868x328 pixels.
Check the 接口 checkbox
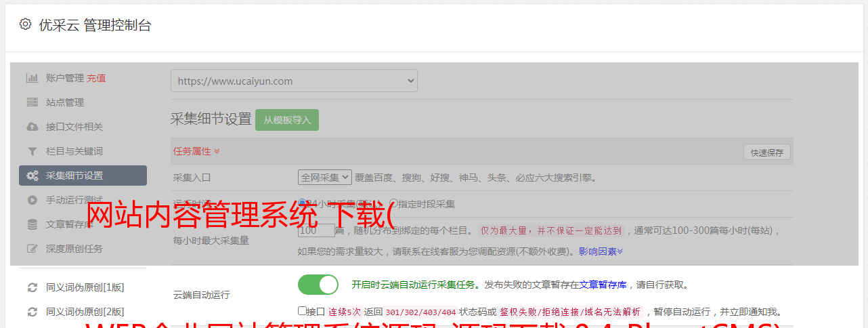(x=302, y=311)
